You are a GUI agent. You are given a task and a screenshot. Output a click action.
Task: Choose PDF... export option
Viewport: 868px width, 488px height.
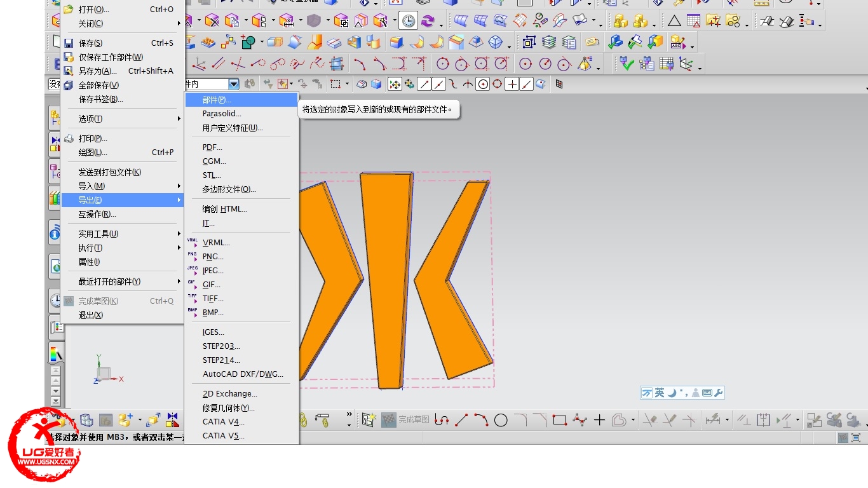pos(241,147)
